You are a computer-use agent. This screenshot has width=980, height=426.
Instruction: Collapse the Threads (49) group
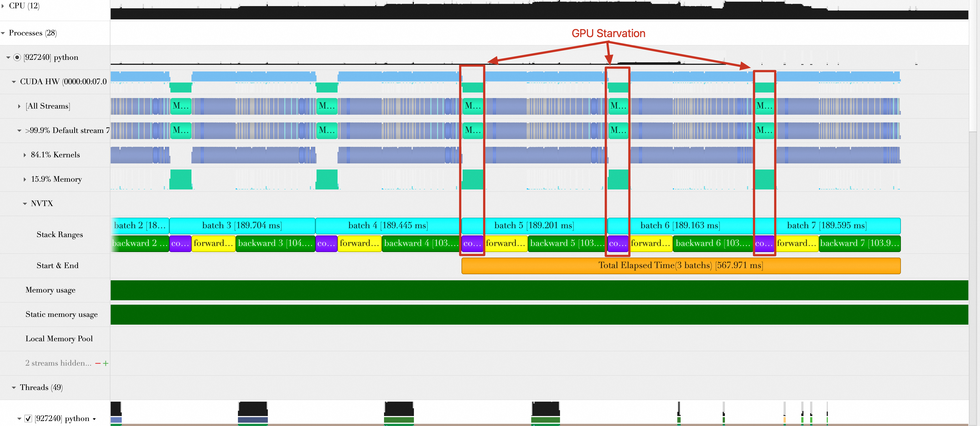click(x=14, y=387)
